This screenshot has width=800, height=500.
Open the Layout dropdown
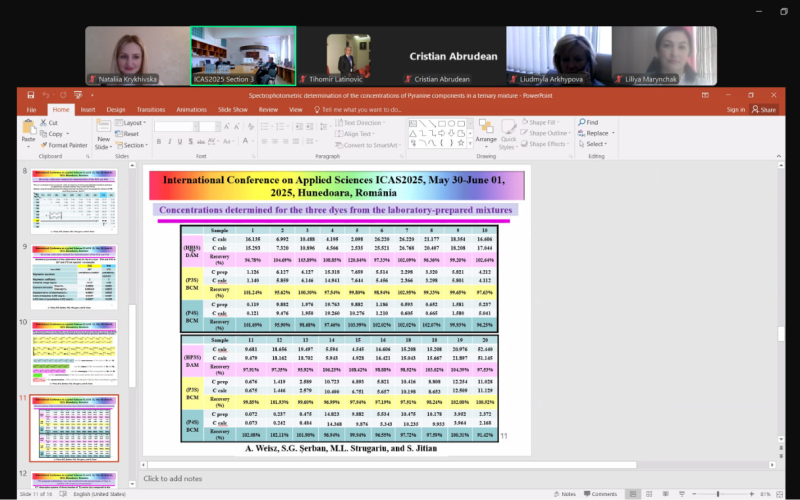coord(131,122)
